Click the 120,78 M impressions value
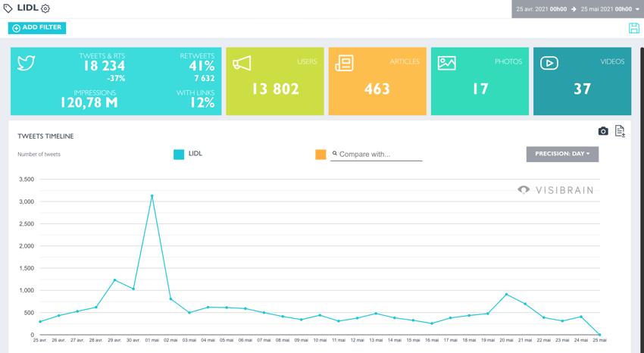The height and width of the screenshot is (353, 644). coord(89,102)
